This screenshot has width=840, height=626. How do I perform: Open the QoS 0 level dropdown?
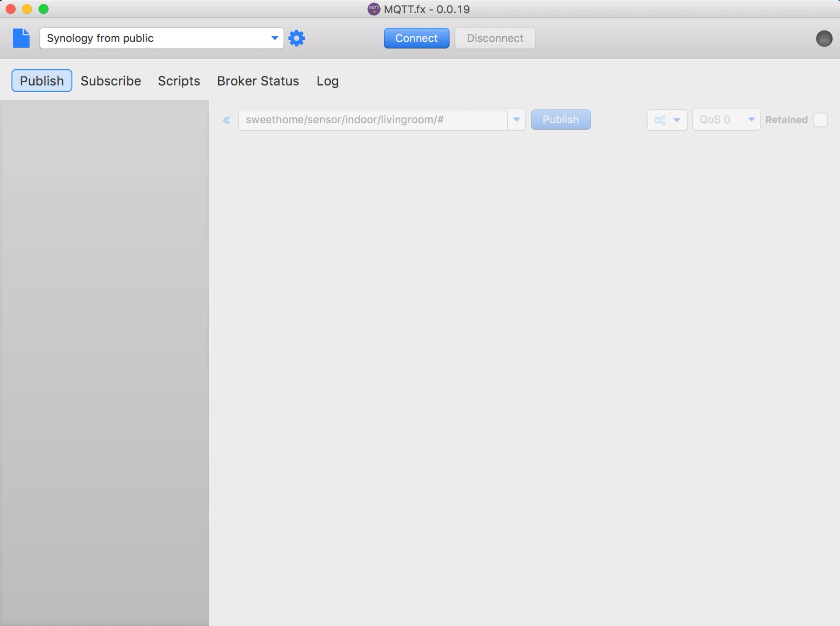pos(726,120)
